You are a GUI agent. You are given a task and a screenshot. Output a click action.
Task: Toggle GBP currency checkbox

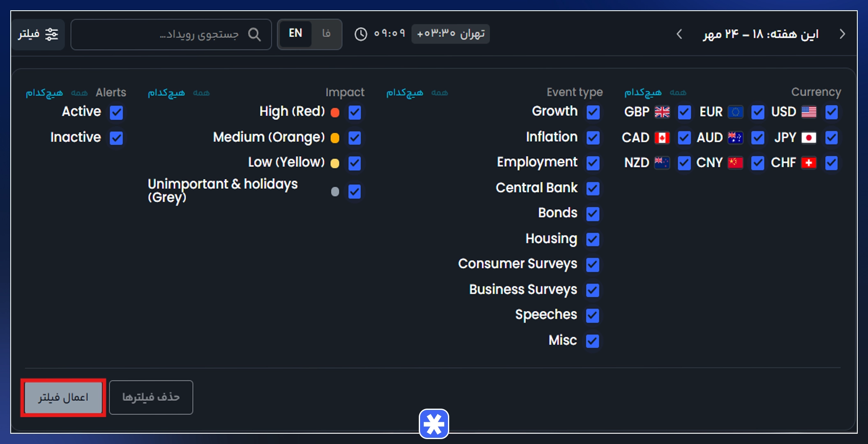(x=684, y=112)
